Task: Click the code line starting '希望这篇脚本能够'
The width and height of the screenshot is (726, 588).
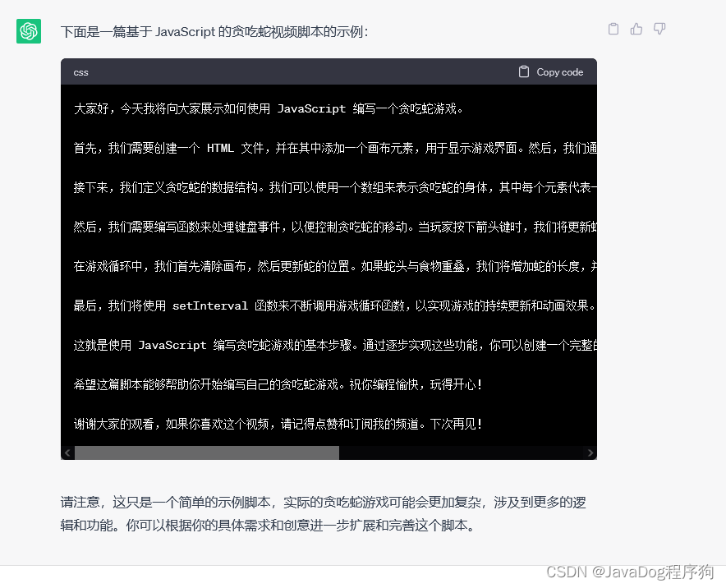Action: pos(278,384)
